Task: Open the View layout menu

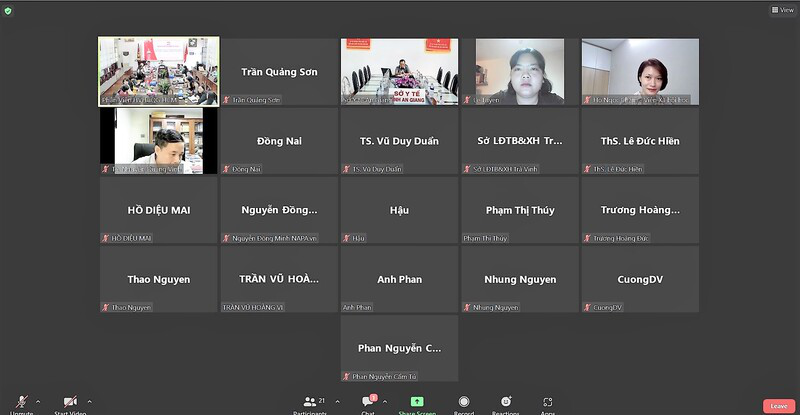Action: (782, 10)
